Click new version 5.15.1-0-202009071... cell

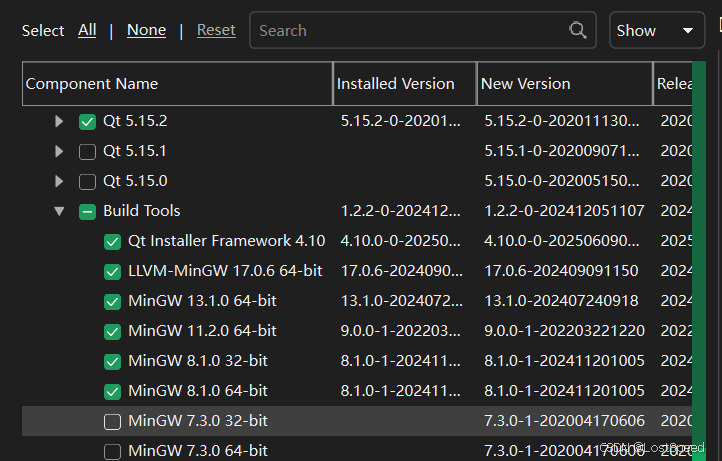[x=561, y=151]
